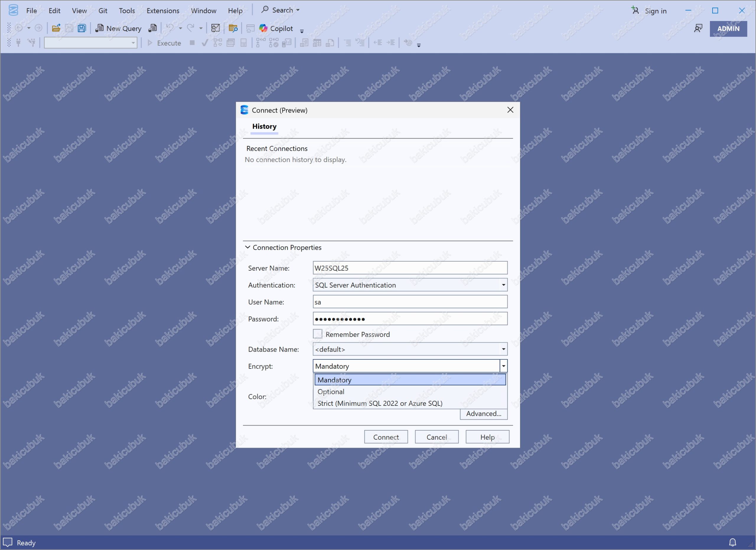Open the Help menu

[235, 11]
